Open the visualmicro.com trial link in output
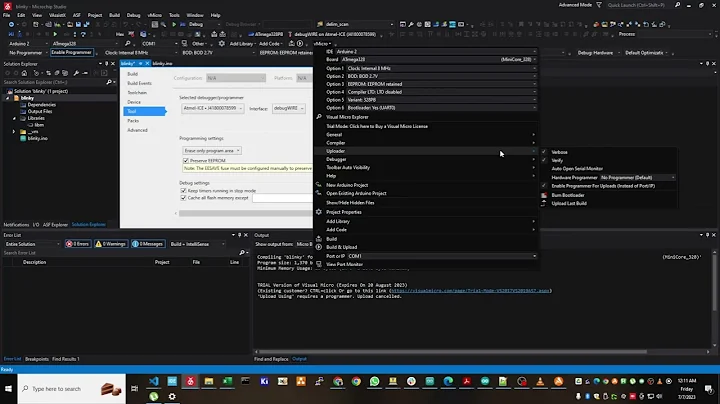This screenshot has height=404, width=720. pyautogui.click(x=470, y=291)
